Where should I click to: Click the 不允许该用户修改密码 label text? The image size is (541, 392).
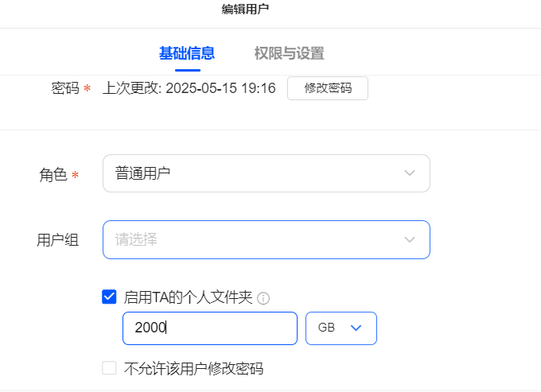pyautogui.click(x=193, y=369)
